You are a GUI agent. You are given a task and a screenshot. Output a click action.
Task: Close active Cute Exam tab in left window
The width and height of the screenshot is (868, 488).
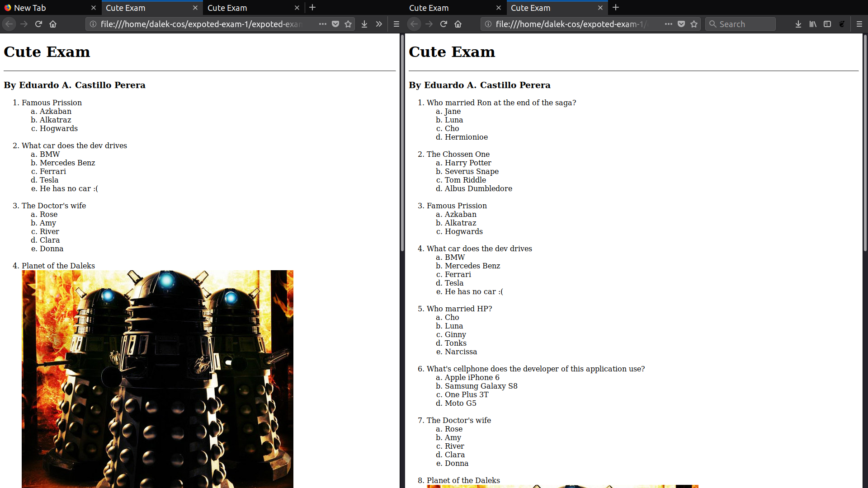pyautogui.click(x=195, y=8)
